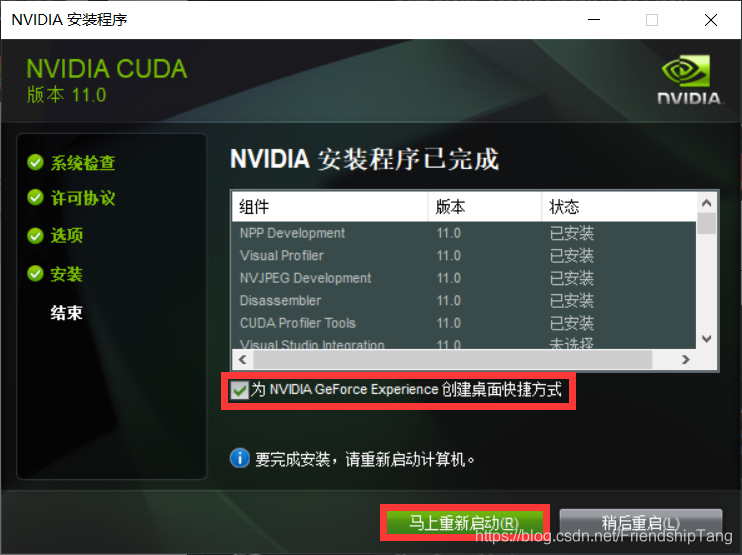Minimize the NVIDIA 安装程序 window
This screenshot has height=555, width=742.
(x=594, y=20)
